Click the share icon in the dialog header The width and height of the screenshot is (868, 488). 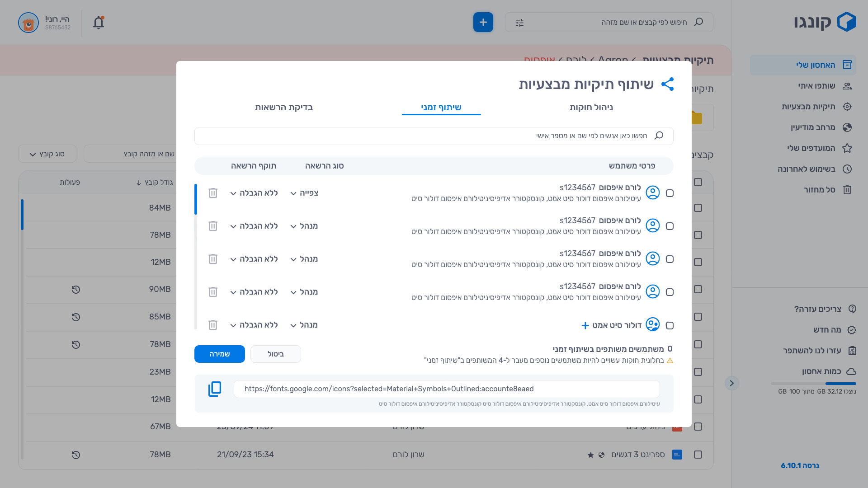click(x=668, y=84)
